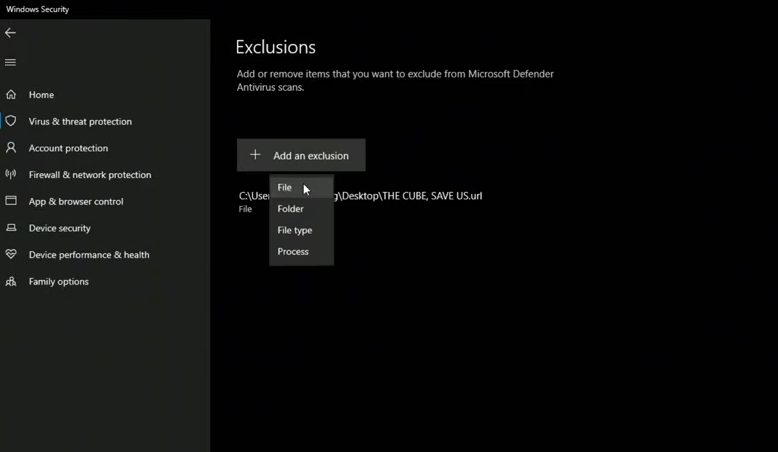Expand the THE CUBE, SAVE US.url exclusion
Screen dimensions: 778x452
[410, 196]
